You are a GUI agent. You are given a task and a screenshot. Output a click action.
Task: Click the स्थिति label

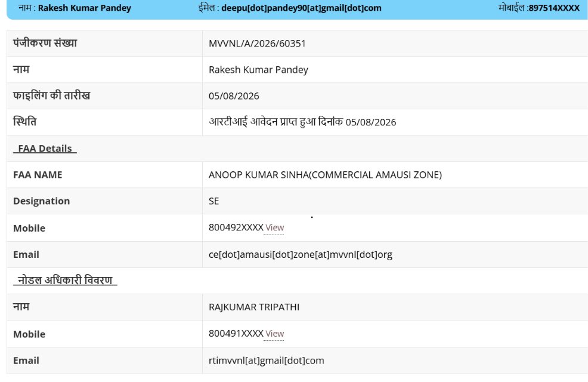pyautogui.click(x=25, y=122)
